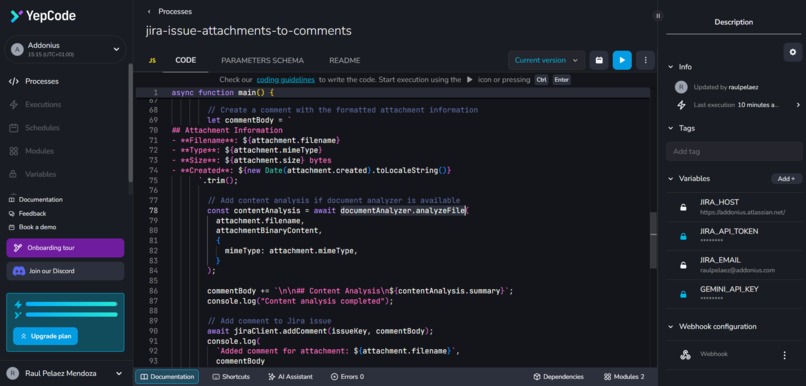
Task: Open Schedules section
Action: pyautogui.click(x=42, y=127)
